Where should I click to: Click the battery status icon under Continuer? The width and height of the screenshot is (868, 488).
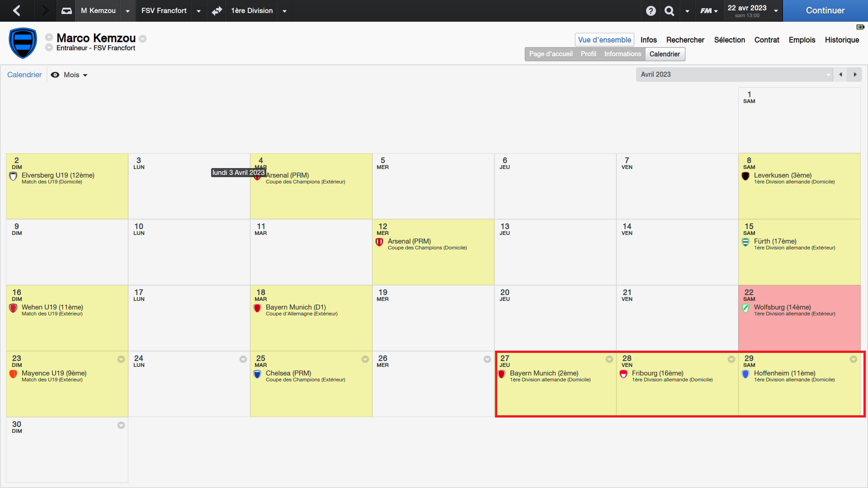(x=860, y=27)
